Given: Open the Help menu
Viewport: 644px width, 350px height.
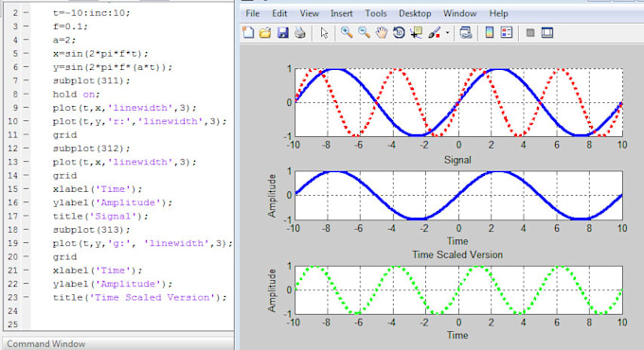Looking at the screenshot, I should 498,13.
